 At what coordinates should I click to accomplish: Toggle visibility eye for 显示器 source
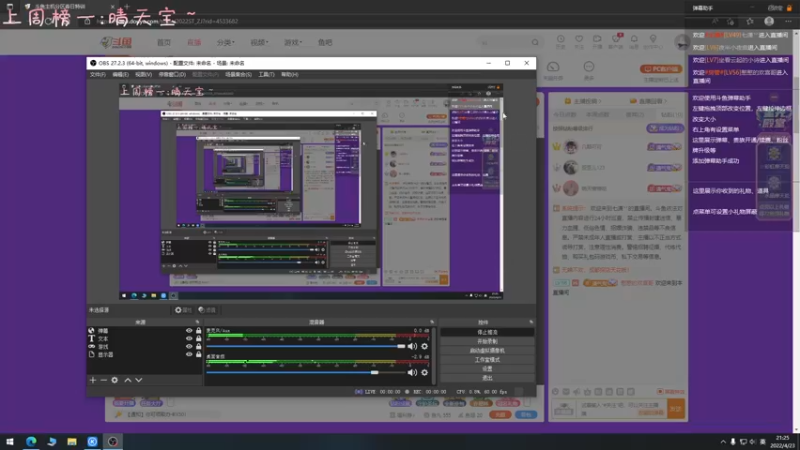tap(189, 354)
